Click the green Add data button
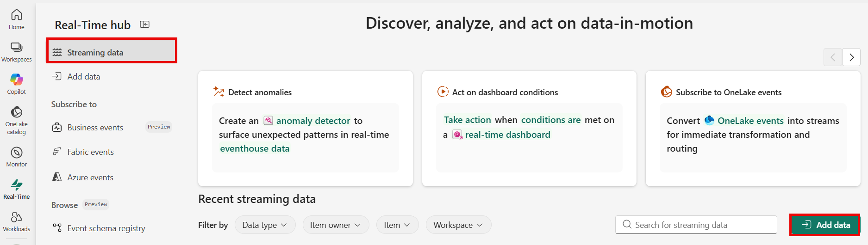The image size is (868, 245). point(825,225)
